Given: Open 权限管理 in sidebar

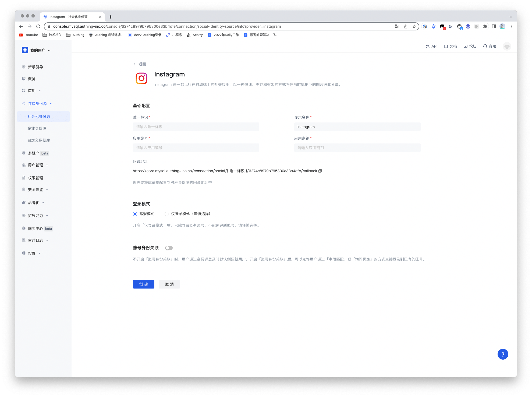Looking at the screenshot, I should (36, 178).
